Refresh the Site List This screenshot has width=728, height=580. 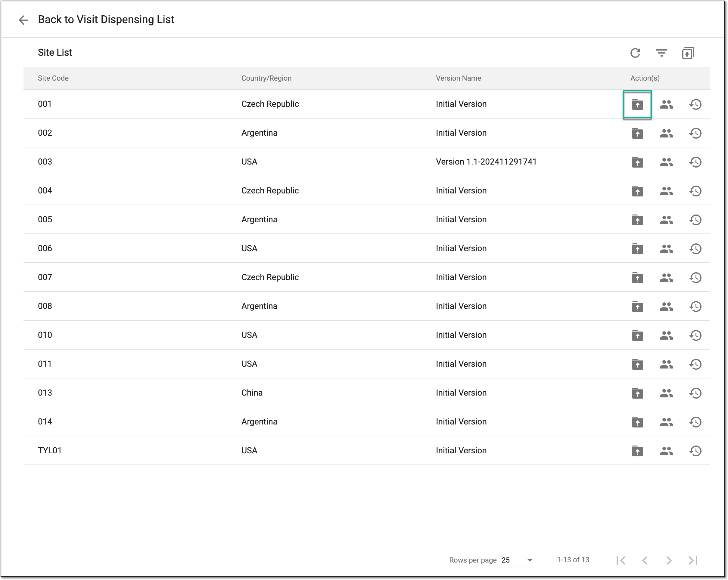(635, 53)
